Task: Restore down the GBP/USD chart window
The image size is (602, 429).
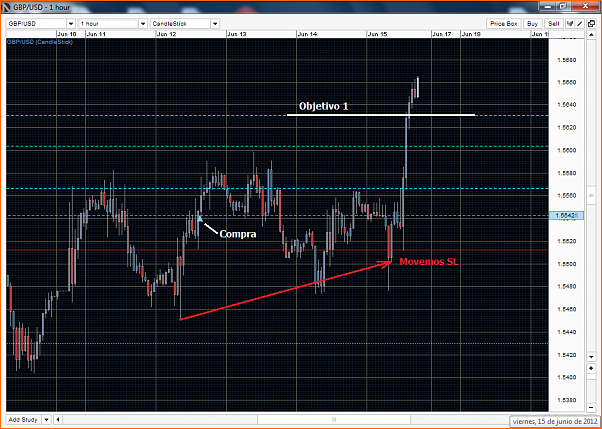Action: 563,6
